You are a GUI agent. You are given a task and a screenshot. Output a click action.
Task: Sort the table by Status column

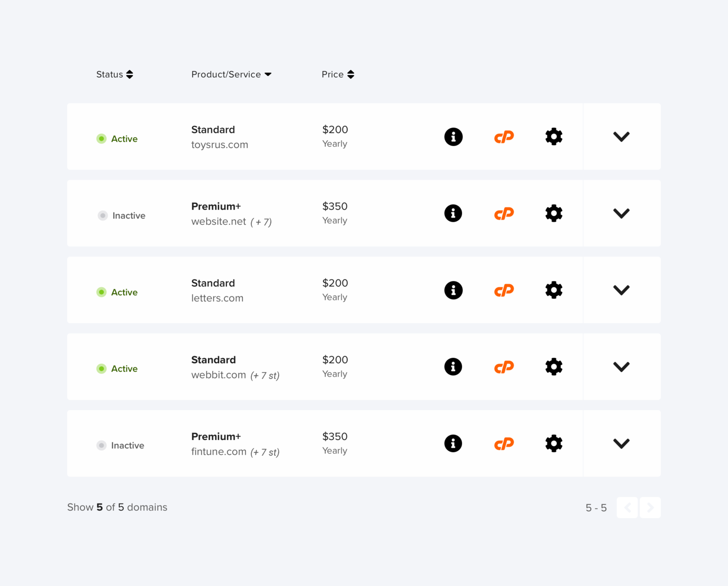tap(129, 74)
